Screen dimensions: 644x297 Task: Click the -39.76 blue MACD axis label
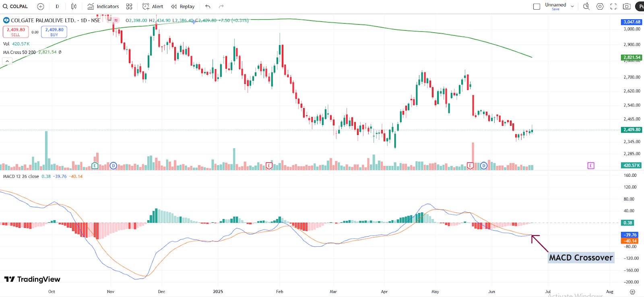point(630,235)
